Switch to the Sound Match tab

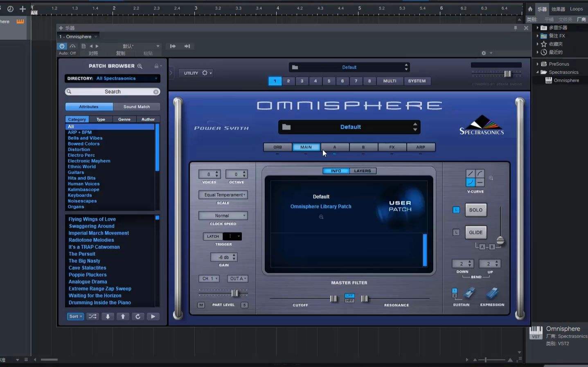point(136,107)
